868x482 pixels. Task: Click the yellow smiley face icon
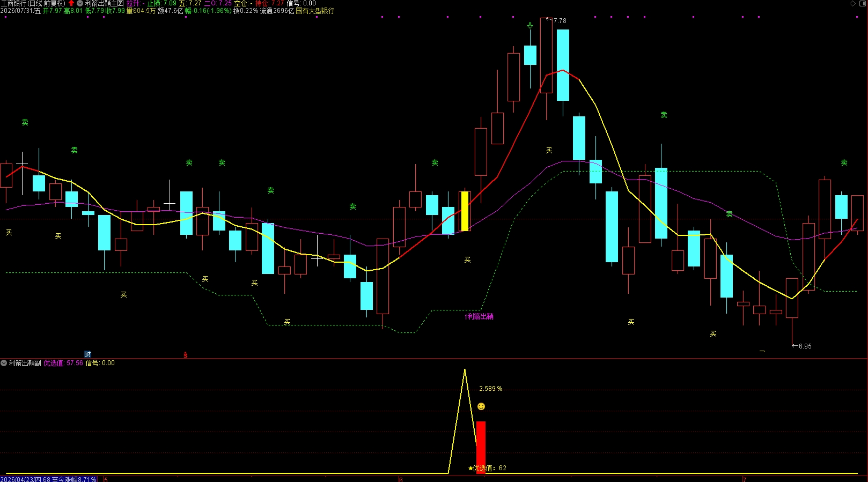pyautogui.click(x=481, y=406)
